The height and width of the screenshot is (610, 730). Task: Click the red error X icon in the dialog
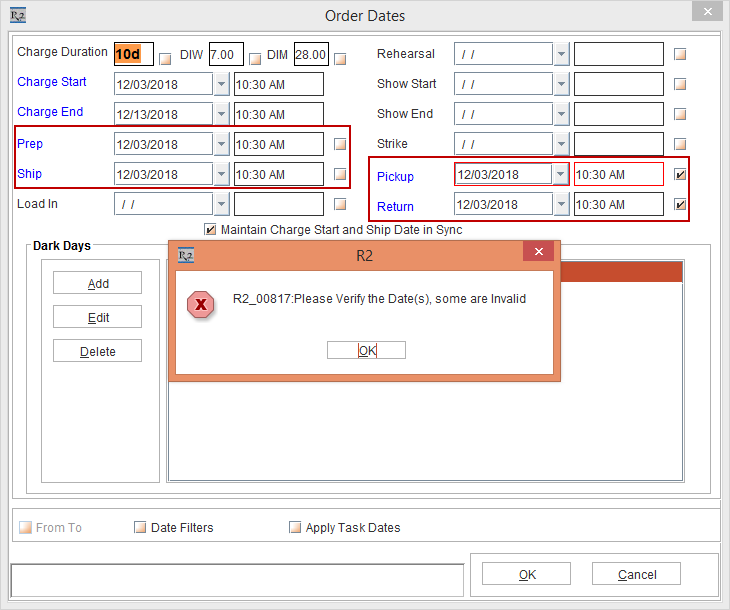tap(201, 305)
